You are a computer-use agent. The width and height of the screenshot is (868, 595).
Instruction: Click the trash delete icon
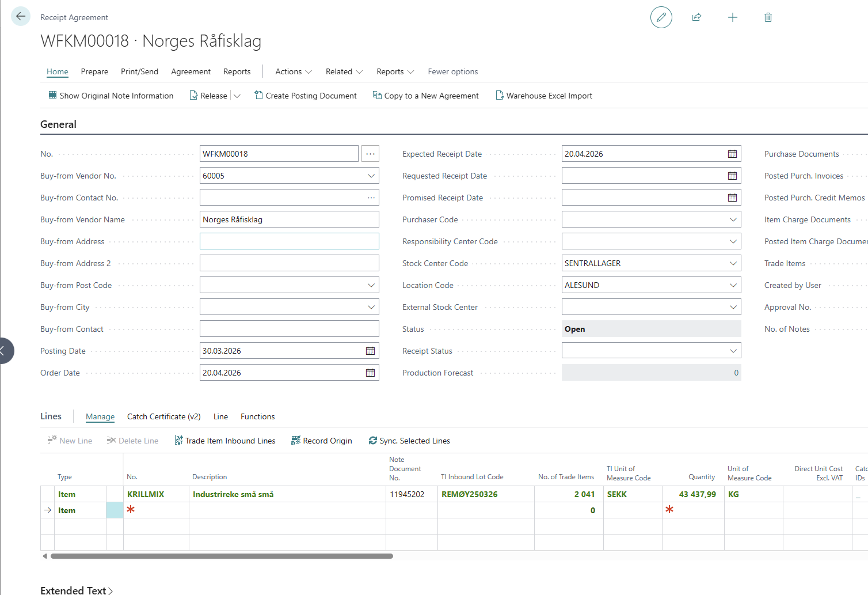[767, 17]
